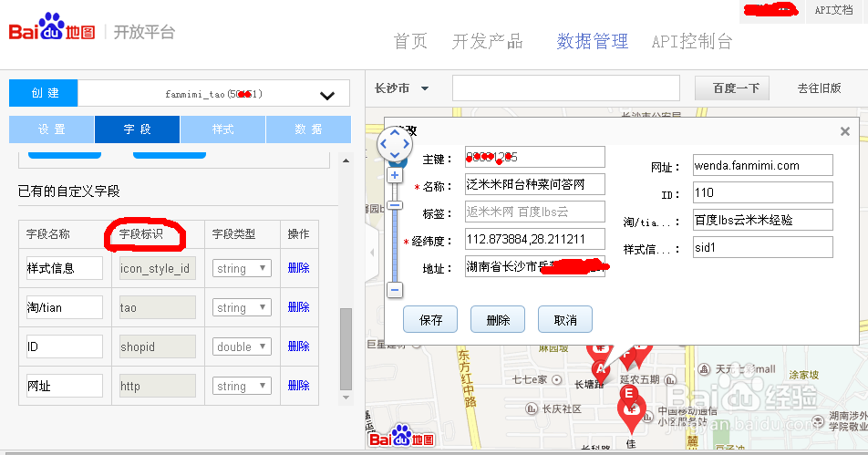Open field type dropdown for tao
Screen dimensions: 868x455
point(242,308)
